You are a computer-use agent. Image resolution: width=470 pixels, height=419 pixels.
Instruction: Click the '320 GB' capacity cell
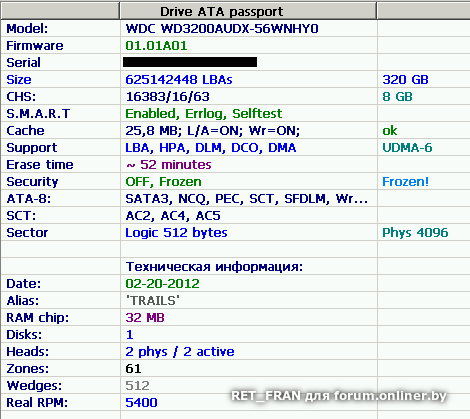pyautogui.click(x=405, y=80)
